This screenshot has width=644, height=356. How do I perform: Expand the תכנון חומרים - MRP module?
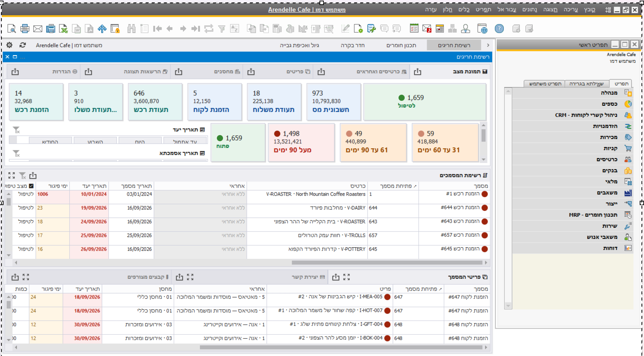572,215
